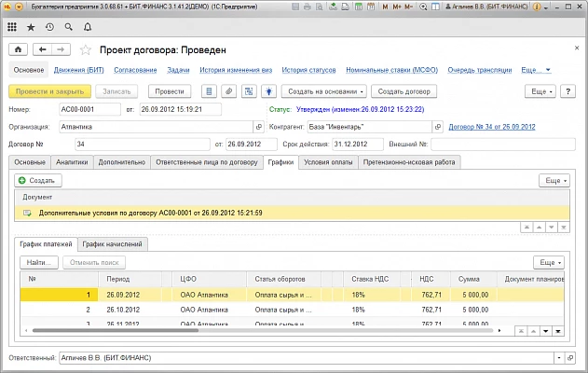The height and width of the screenshot is (373, 588).
Task: Jump to last payment row arrow
Action: pos(558,331)
